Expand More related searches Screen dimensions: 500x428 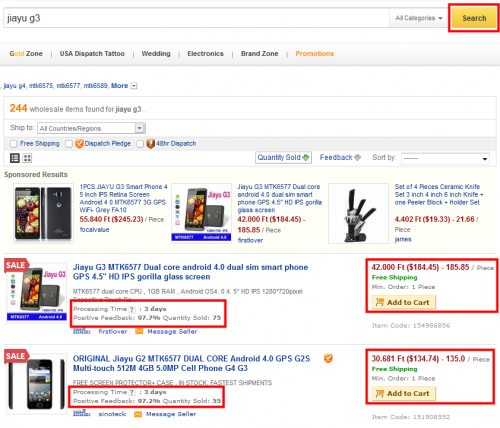pyautogui.click(x=124, y=86)
